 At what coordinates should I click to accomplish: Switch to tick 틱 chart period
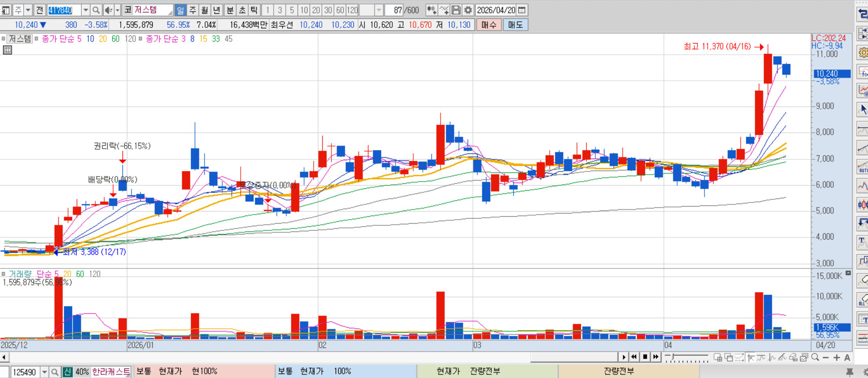pos(254,10)
